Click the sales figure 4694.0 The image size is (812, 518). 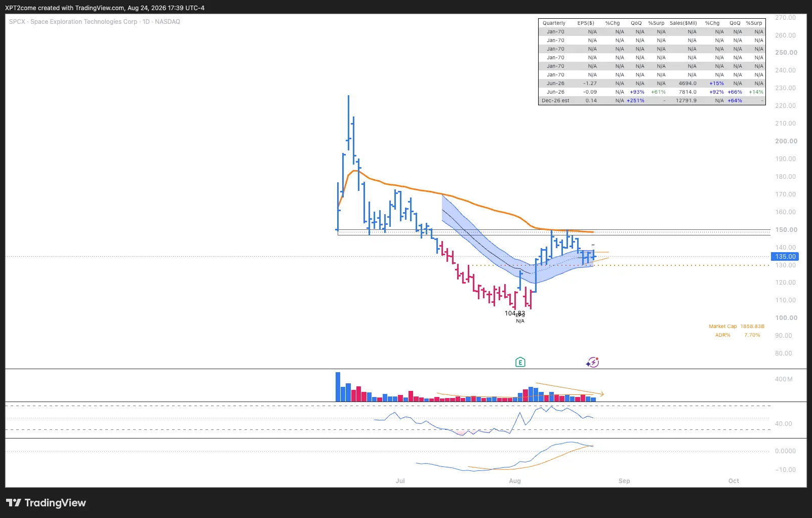click(x=687, y=84)
